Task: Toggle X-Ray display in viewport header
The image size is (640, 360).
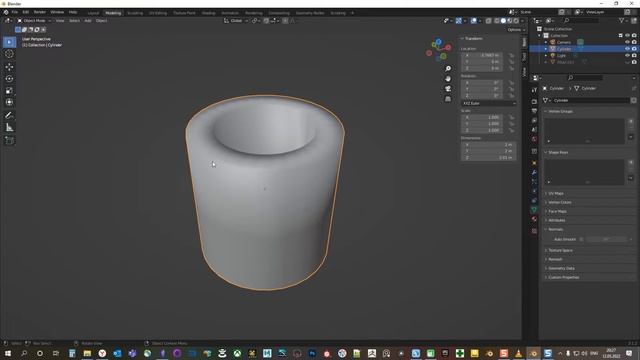Action: coord(488,21)
